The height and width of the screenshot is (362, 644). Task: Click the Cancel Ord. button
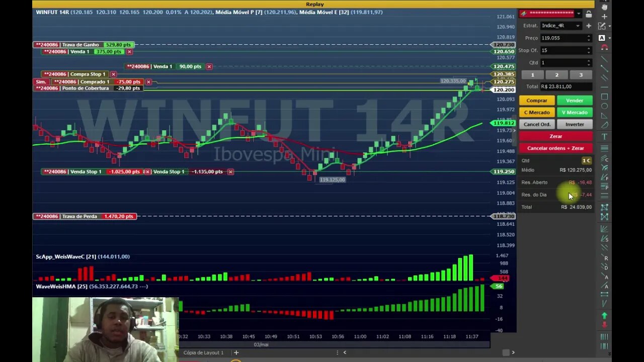537,124
